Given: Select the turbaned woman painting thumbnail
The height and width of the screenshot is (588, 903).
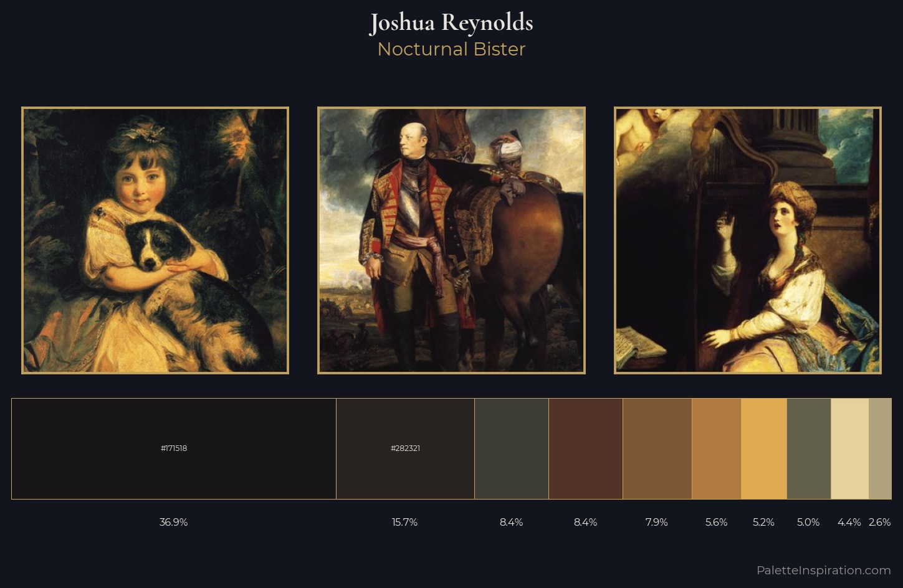Looking at the screenshot, I should (748, 240).
